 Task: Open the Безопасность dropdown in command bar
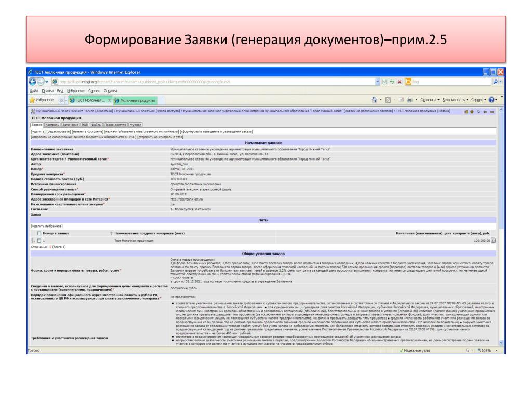455,100
